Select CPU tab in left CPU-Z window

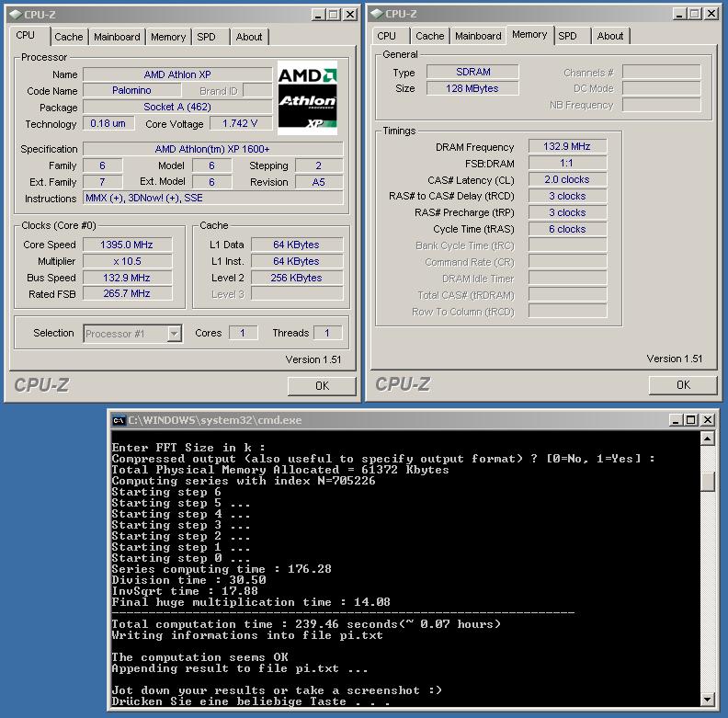click(26, 35)
